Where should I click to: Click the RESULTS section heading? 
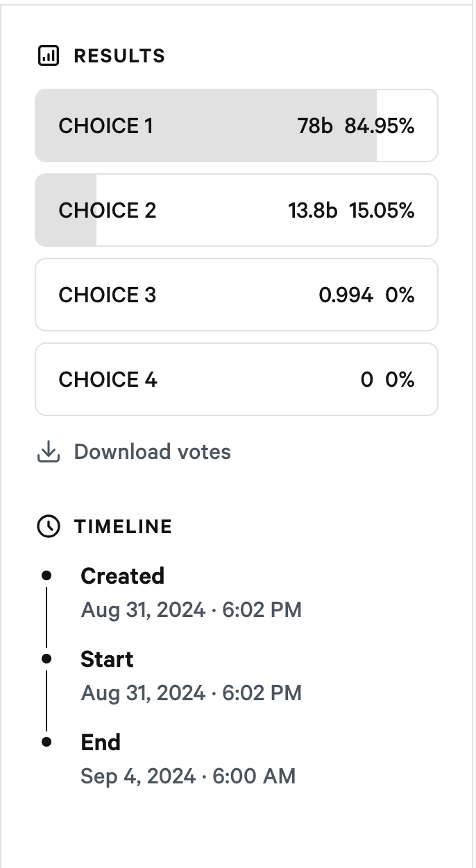click(119, 56)
